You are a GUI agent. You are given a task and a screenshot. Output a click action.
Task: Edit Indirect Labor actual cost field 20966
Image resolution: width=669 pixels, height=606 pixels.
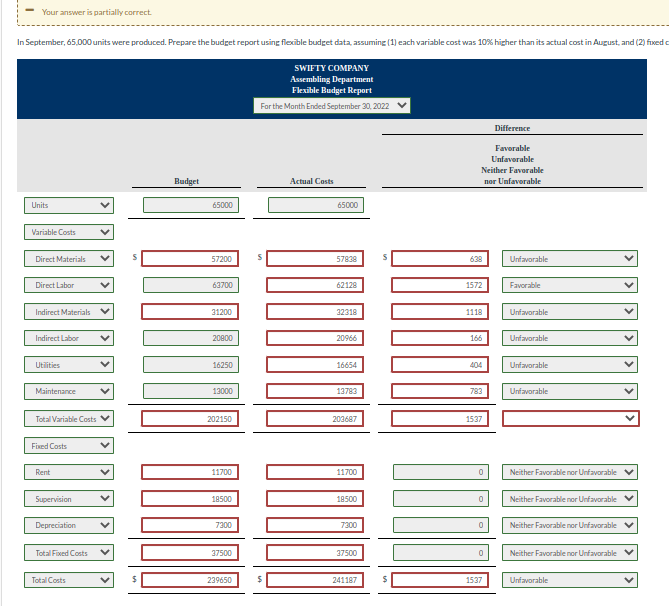(x=315, y=338)
